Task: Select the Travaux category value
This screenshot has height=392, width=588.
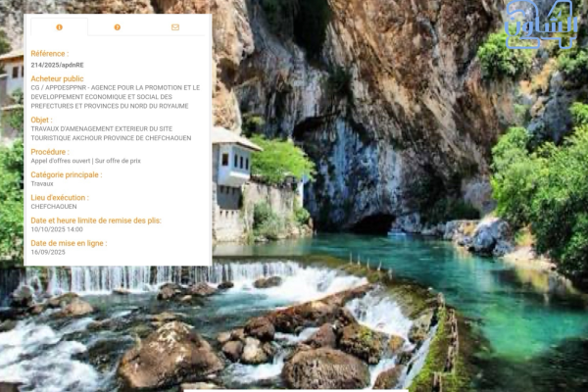Action: coord(42,184)
